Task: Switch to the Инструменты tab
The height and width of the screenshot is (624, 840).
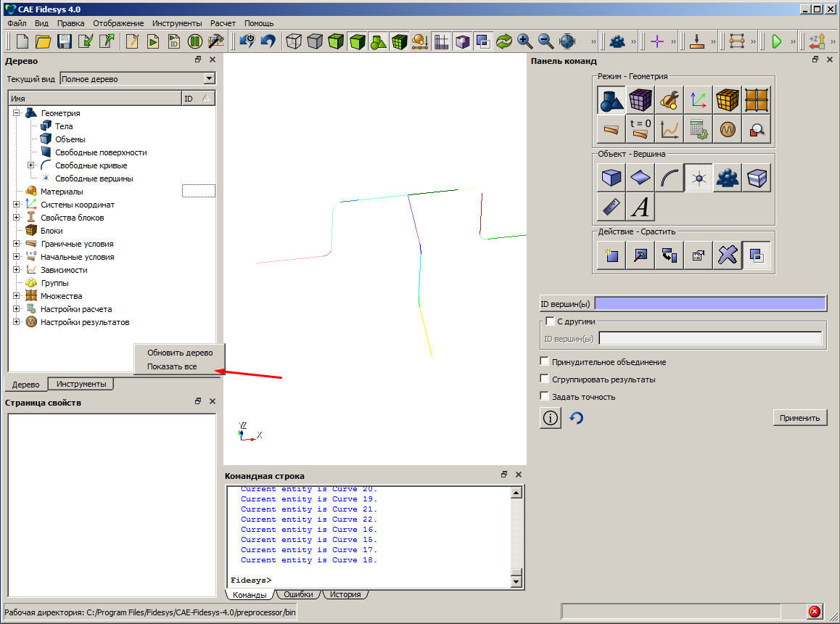Action: pyautogui.click(x=81, y=384)
